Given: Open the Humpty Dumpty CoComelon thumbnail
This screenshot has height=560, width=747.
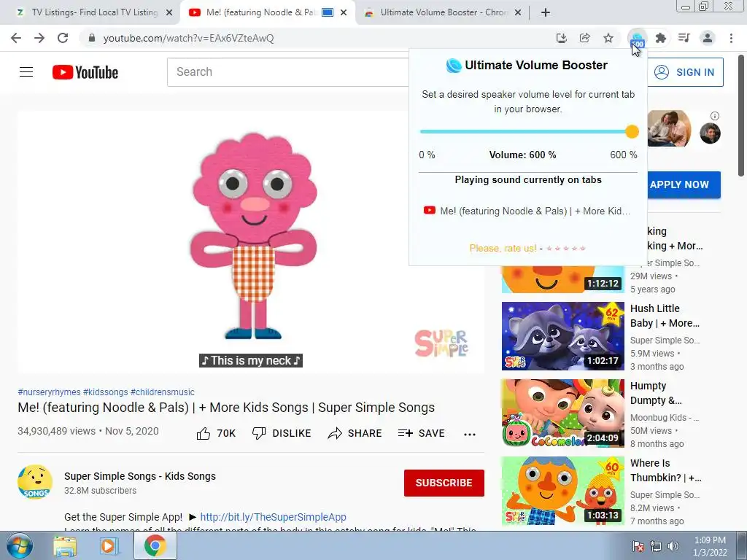Looking at the screenshot, I should pyautogui.click(x=562, y=413).
